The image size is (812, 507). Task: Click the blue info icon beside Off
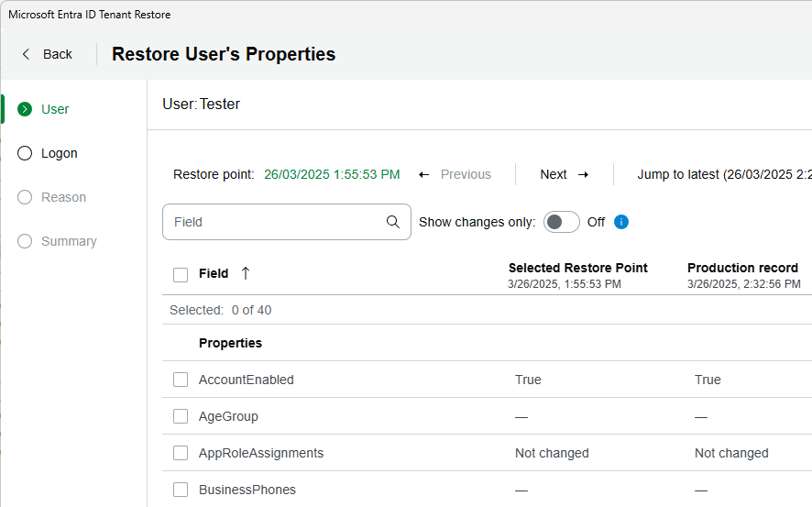pyautogui.click(x=620, y=222)
